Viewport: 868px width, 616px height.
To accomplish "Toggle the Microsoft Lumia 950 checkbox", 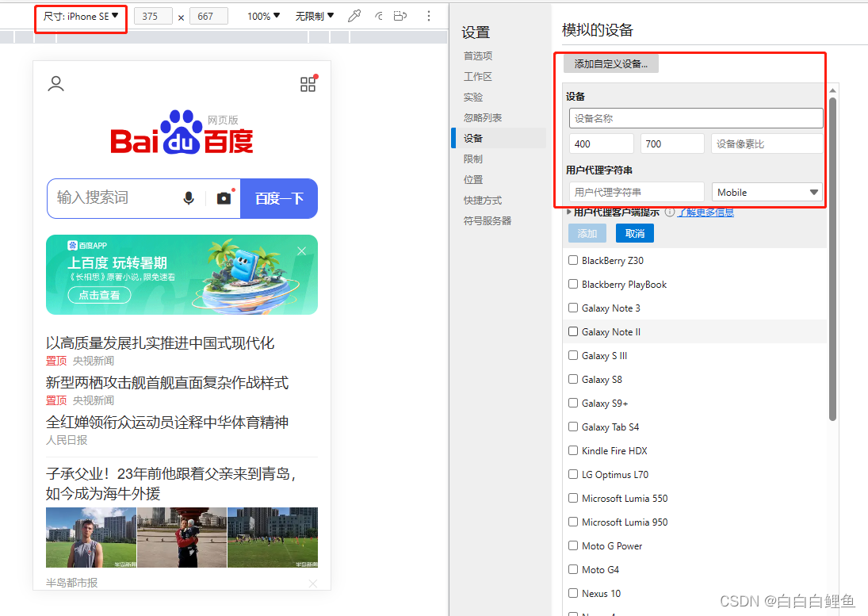I will [573, 522].
